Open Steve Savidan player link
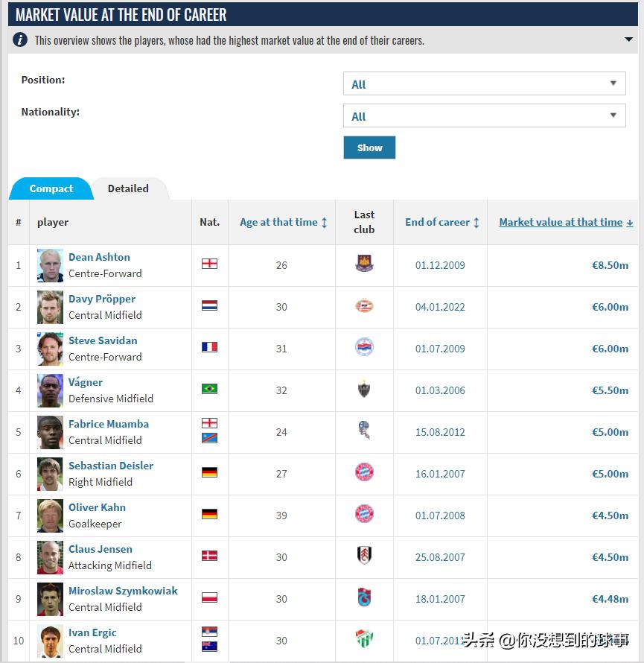Image resolution: width=644 pixels, height=663 pixels. pyautogui.click(x=103, y=340)
